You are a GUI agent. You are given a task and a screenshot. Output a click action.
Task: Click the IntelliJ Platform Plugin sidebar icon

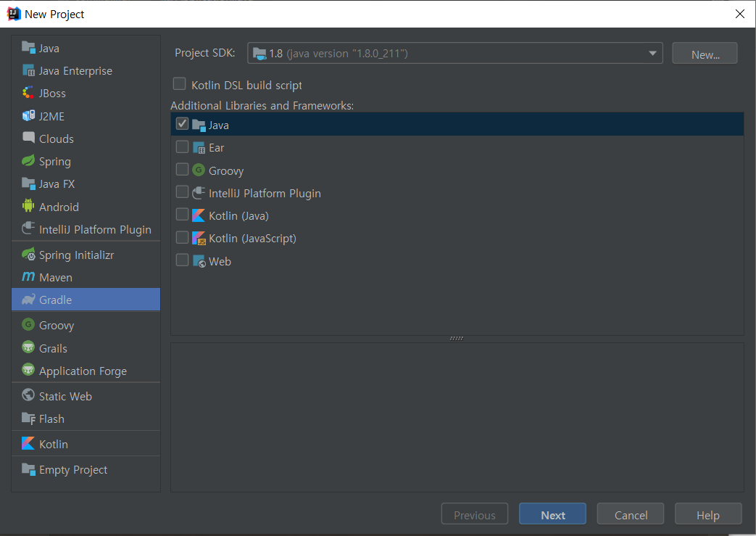point(28,228)
